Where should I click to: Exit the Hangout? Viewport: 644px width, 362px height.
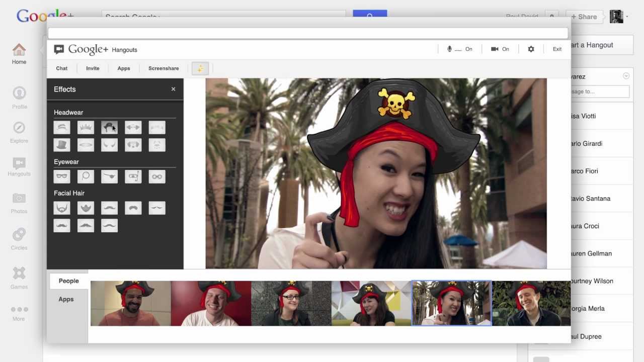pyautogui.click(x=557, y=49)
